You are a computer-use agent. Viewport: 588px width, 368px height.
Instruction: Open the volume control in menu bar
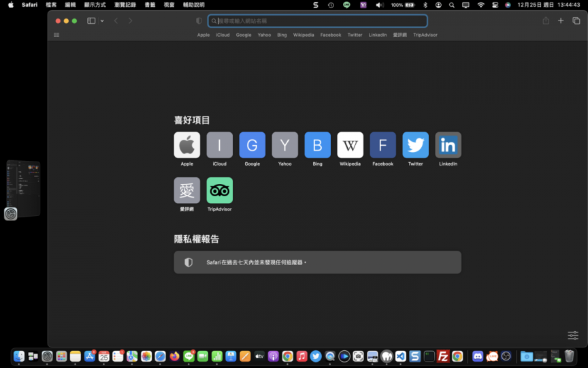click(380, 5)
